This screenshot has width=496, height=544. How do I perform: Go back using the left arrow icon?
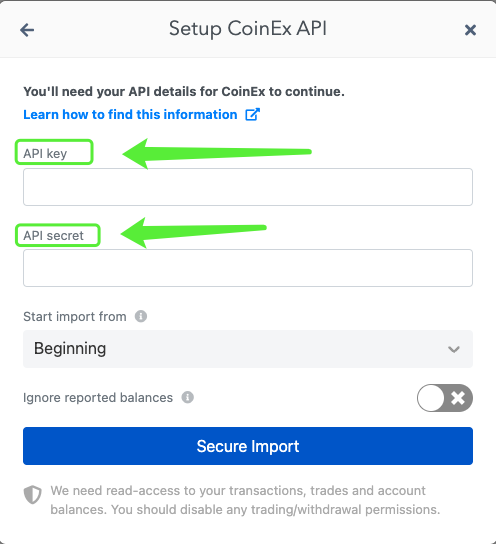coord(27,30)
